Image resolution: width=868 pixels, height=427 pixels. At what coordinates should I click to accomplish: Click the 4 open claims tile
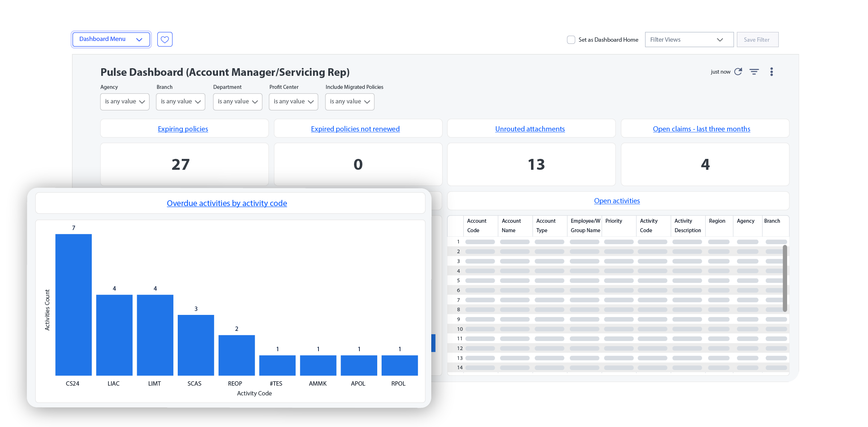point(705,164)
